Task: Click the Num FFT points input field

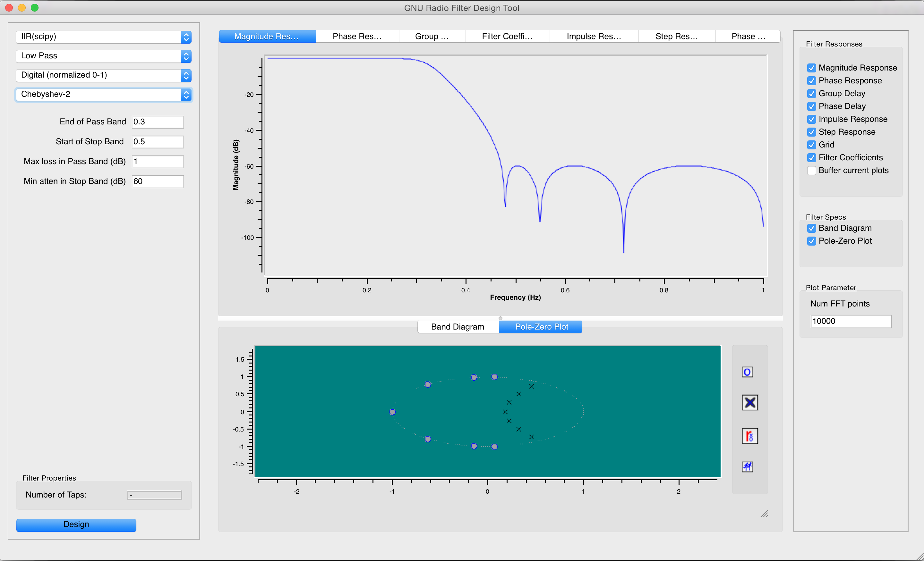Action: 851,321
